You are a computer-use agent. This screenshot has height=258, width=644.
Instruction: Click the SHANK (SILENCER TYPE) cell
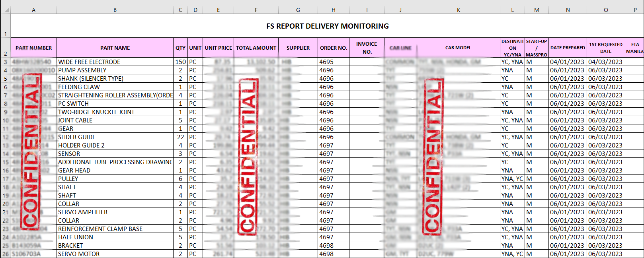click(x=115, y=79)
